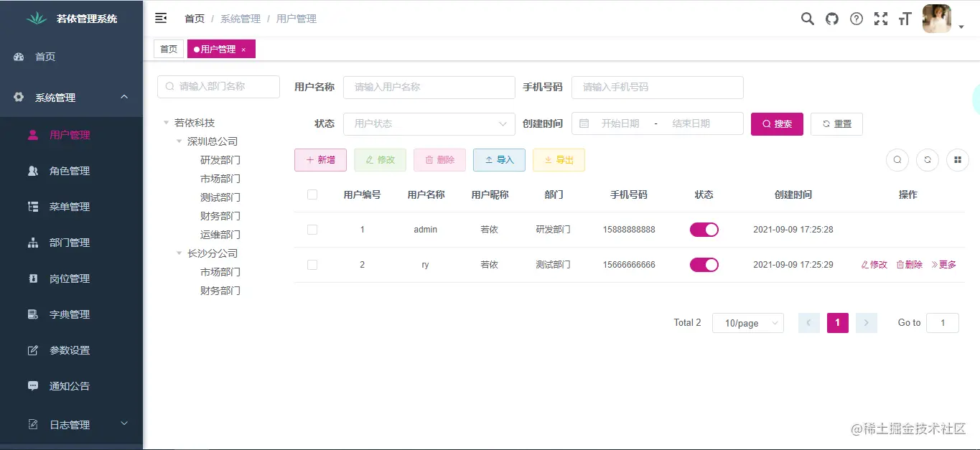Open the GitHub source code icon
Viewport: 980px width, 450px height.
point(831,19)
